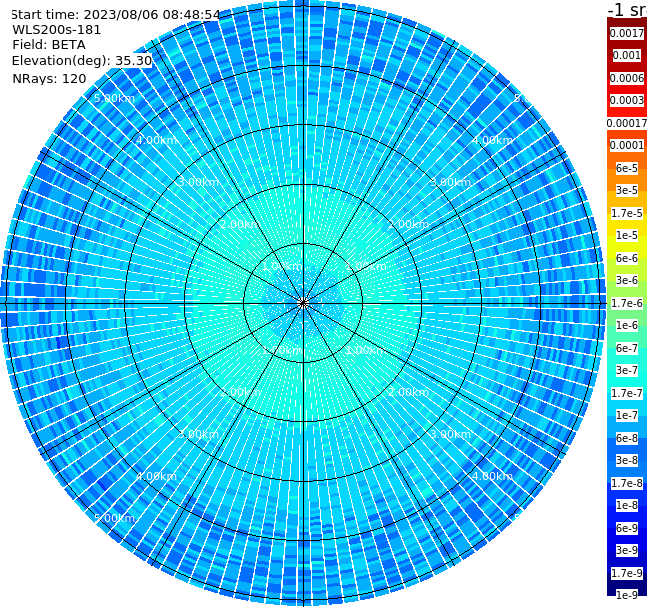
Task: Click the 1.7e-6 colorbar tick
Action: (627, 303)
